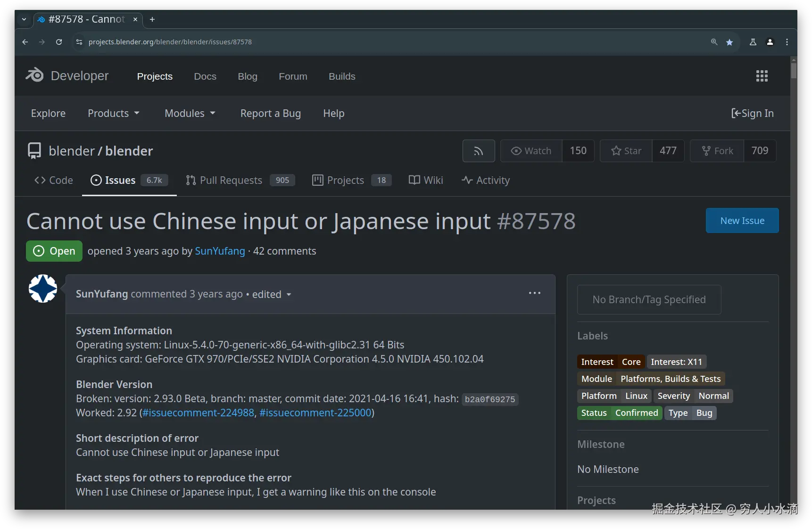This screenshot has width=812, height=529.
Task: Open the apps grid menu icon
Action: tap(762, 76)
